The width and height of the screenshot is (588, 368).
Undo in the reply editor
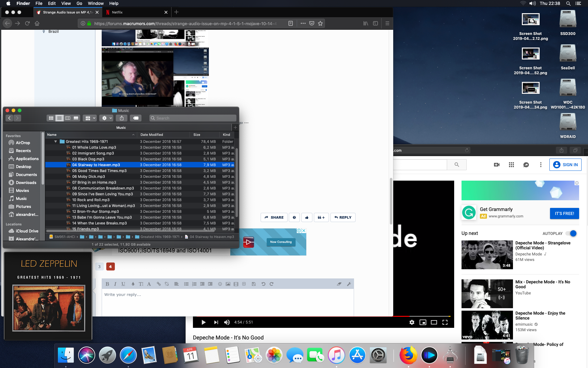[x=263, y=284]
